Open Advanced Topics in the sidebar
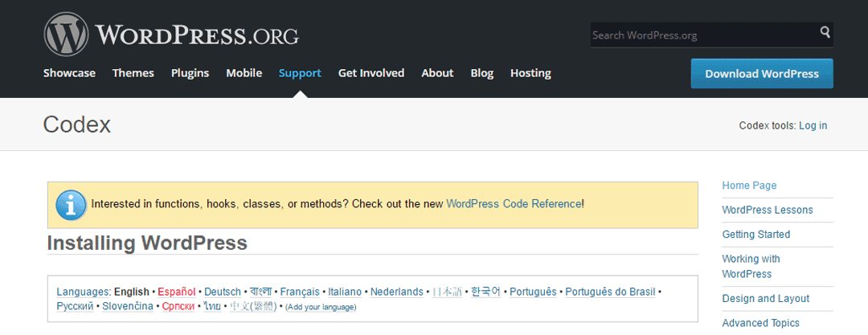 761,323
